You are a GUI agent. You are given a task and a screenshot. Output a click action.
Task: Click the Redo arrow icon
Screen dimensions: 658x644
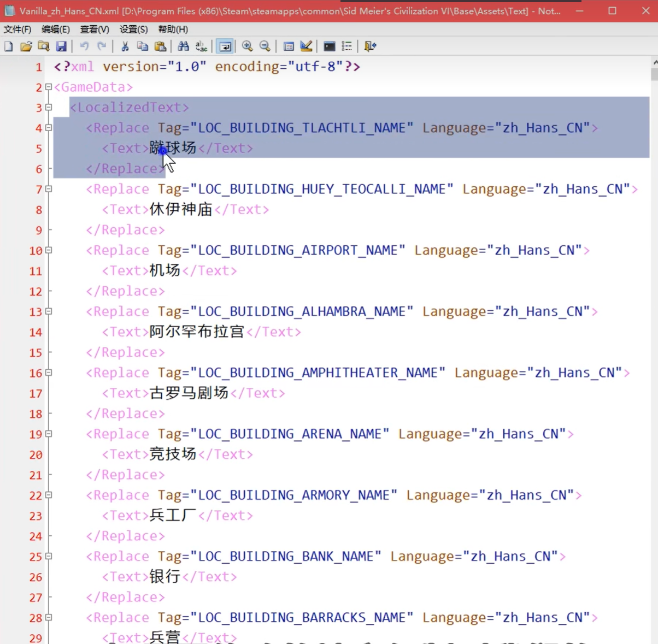102,46
